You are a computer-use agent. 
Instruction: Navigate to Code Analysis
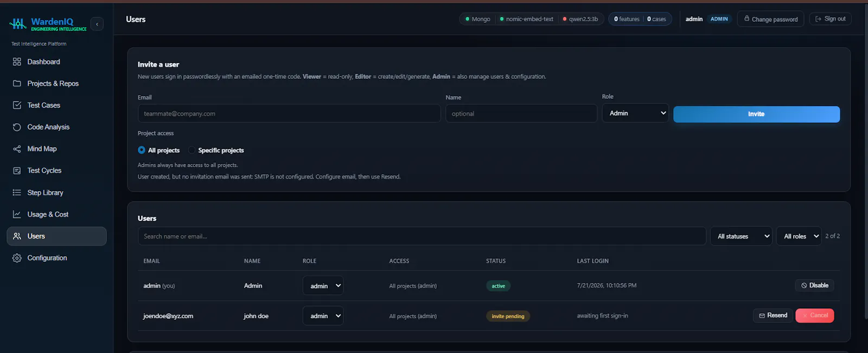[56, 127]
